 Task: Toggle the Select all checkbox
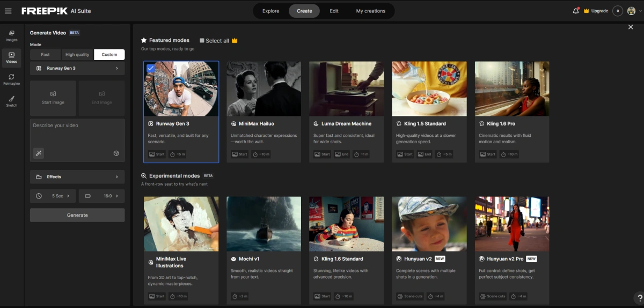pyautogui.click(x=202, y=41)
